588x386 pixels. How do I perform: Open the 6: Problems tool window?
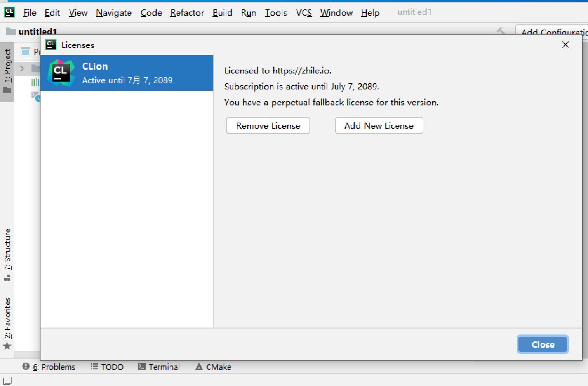pos(49,367)
